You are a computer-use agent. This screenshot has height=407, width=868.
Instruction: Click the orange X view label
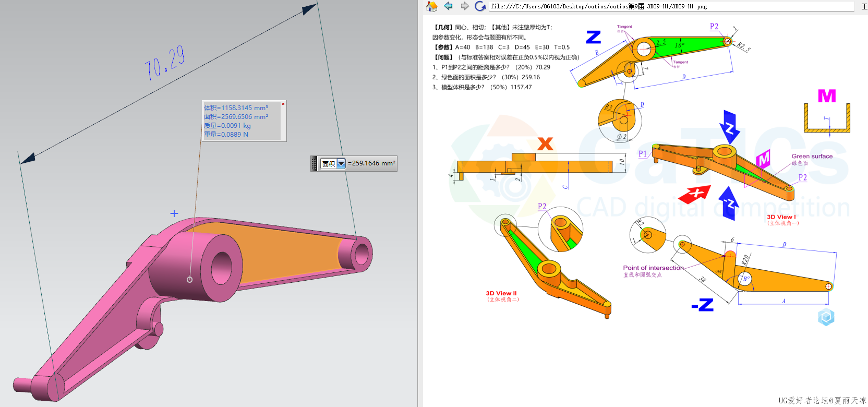(x=545, y=143)
